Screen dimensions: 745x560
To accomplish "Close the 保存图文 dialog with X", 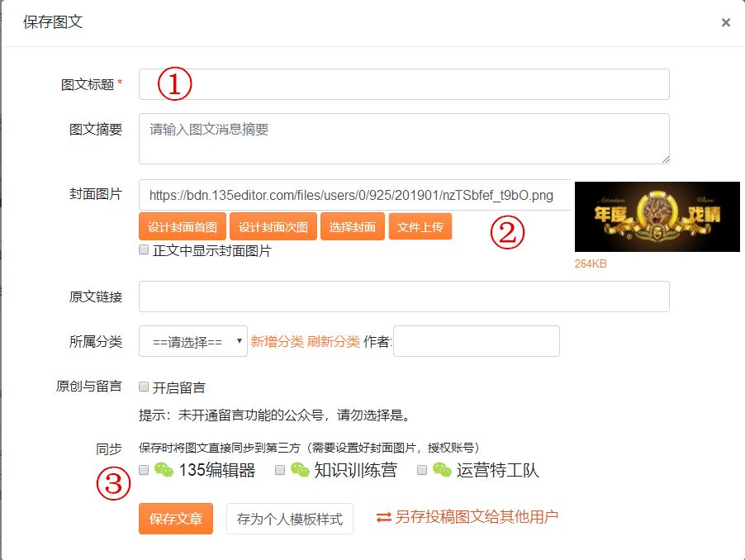I will click(725, 22).
